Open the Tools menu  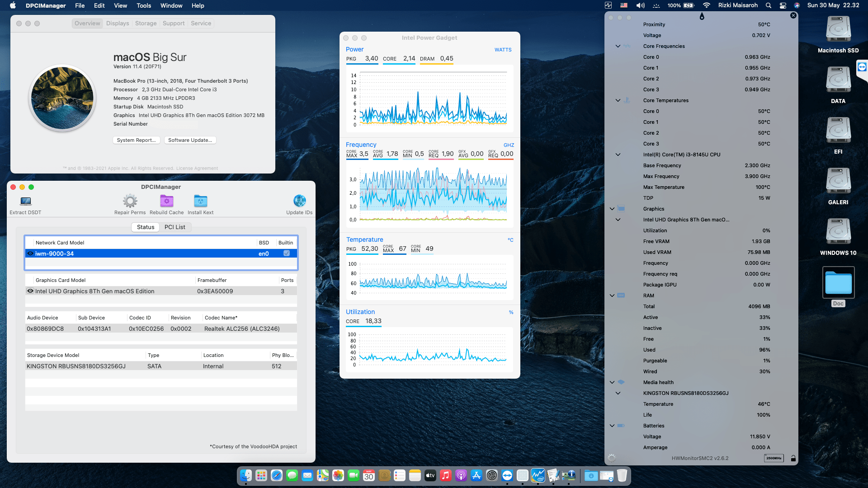click(144, 5)
